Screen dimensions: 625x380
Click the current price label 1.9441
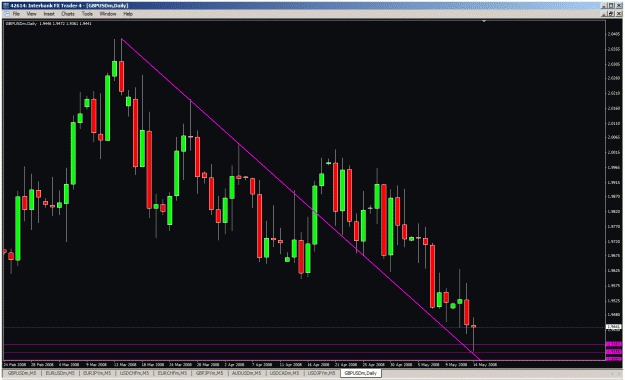[614, 327]
